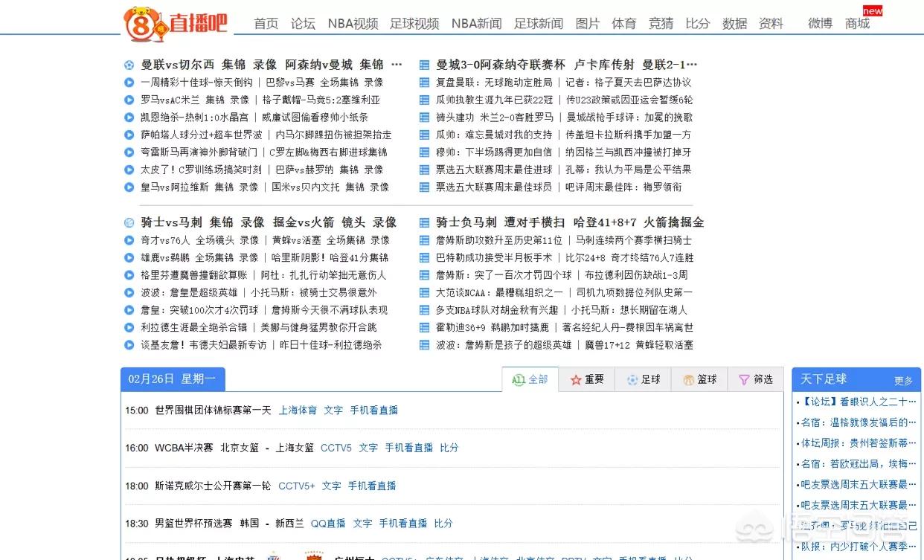924x560 pixels.
Task: Click basketball icon beside 骑士vs马刺 集锦
Action: click(x=129, y=222)
